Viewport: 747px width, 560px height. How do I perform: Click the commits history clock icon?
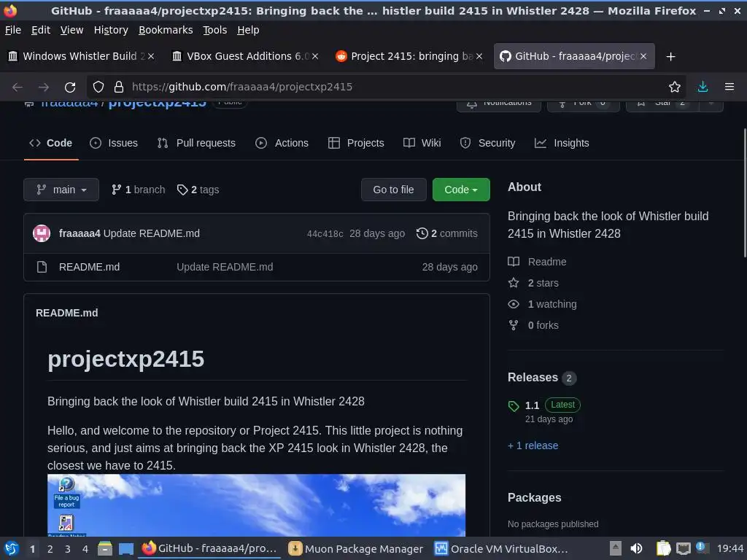(422, 233)
